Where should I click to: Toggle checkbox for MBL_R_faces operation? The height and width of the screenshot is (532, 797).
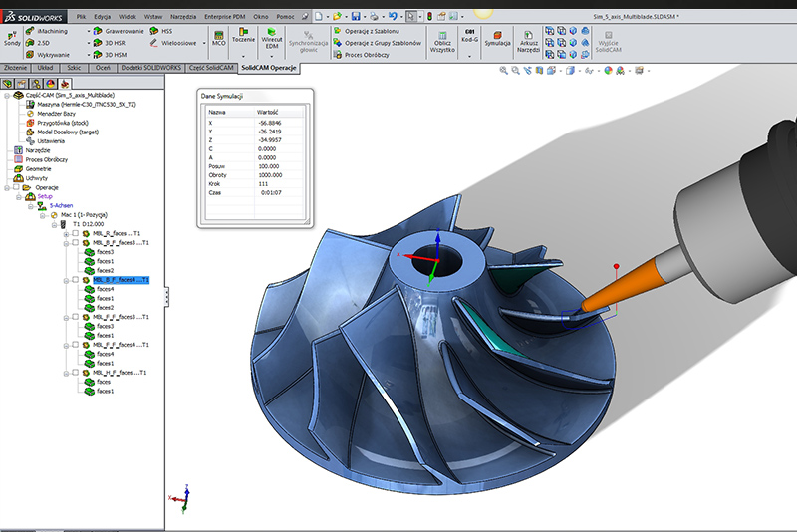(x=76, y=233)
